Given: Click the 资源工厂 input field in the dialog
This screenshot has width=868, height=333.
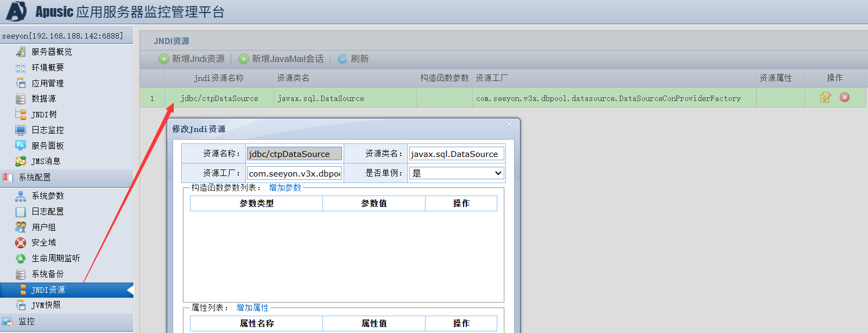Looking at the screenshot, I should pos(294,173).
